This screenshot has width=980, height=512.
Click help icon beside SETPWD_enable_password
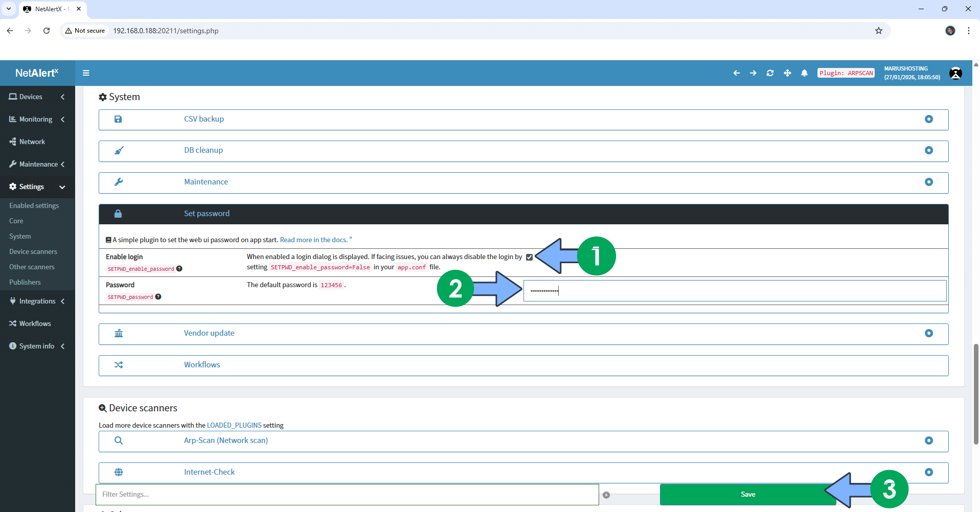[x=179, y=269]
